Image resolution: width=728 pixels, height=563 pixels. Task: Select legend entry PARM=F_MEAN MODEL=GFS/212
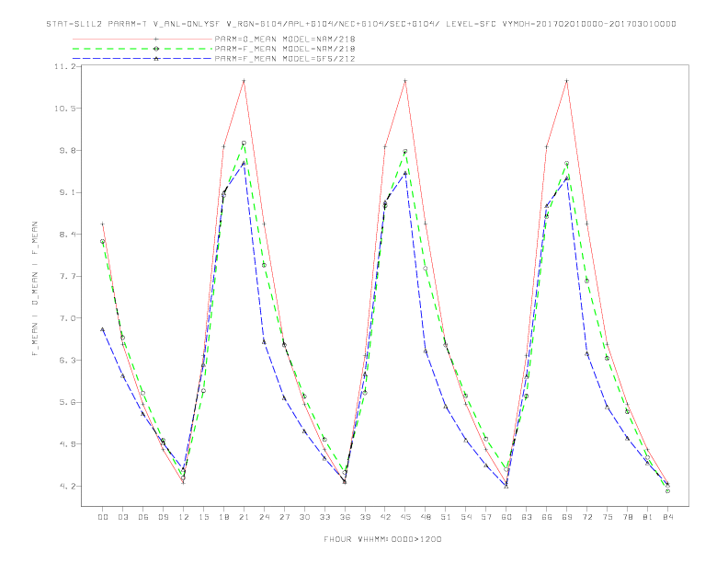285,59
